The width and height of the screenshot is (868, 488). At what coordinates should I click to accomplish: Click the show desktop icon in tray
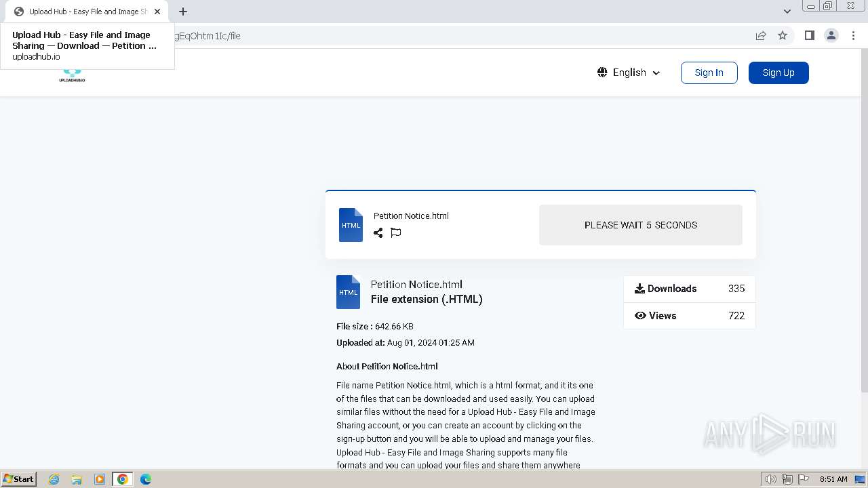pyautogui.click(x=860, y=479)
